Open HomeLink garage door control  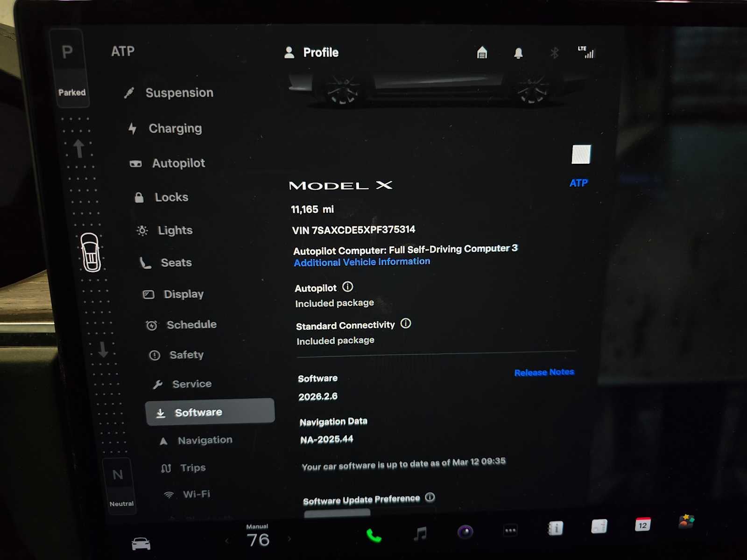click(x=482, y=53)
